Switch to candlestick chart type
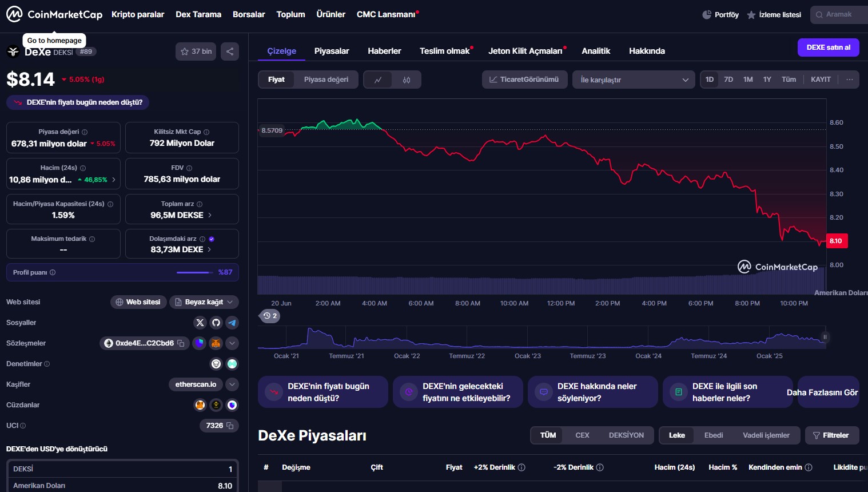The image size is (868, 492). [x=407, y=80]
